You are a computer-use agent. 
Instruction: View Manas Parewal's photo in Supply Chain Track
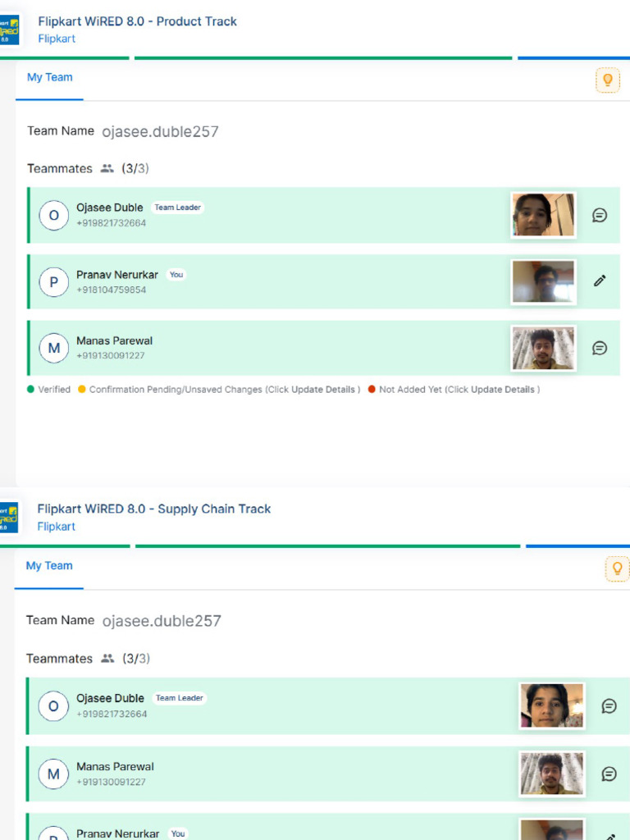point(551,774)
